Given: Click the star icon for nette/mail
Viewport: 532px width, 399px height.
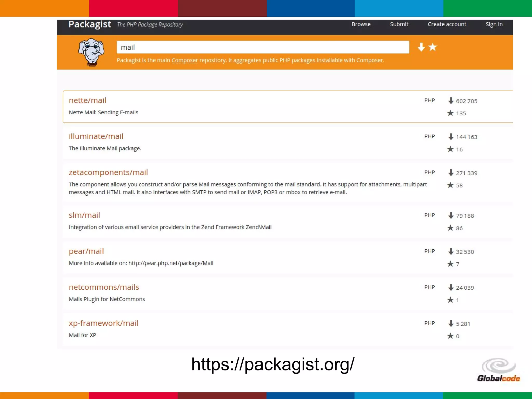Looking at the screenshot, I should pos(450,113).
